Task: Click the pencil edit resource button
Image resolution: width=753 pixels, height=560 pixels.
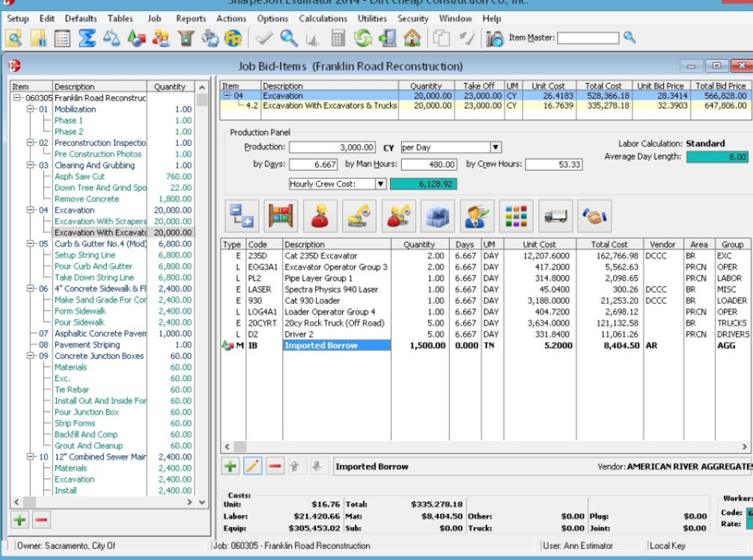Action: [x=253, y=466]
